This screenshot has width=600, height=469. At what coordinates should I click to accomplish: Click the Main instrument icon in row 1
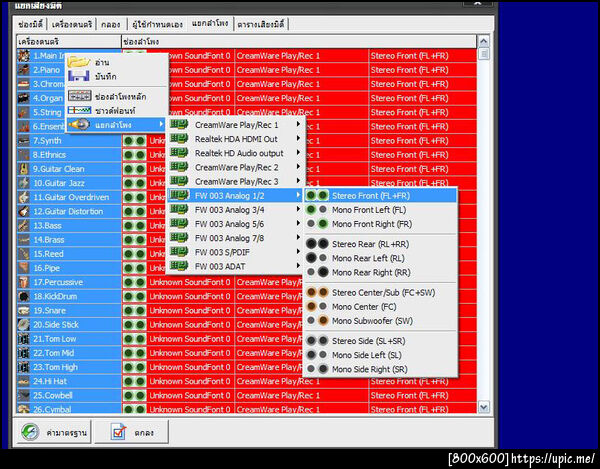[24, 56]
